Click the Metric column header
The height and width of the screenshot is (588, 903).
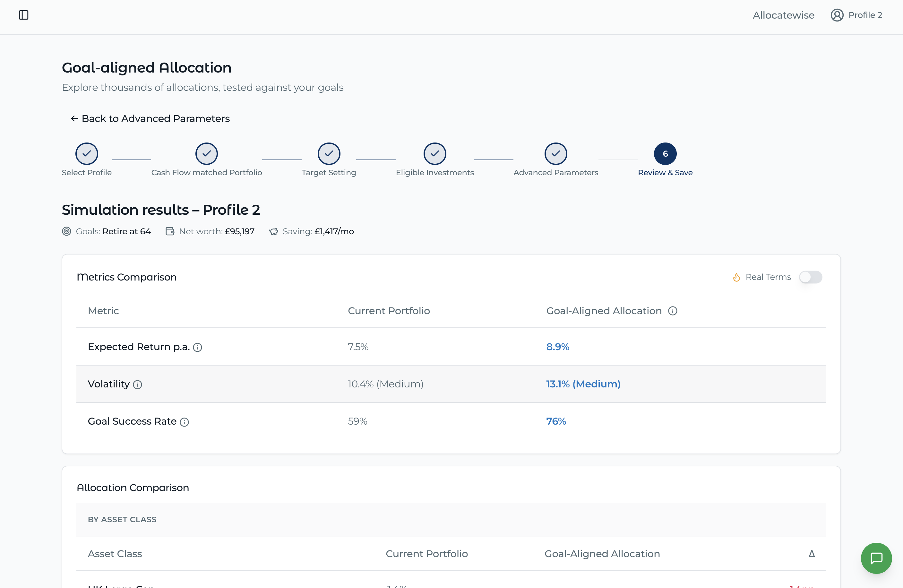tap(103, 311)
